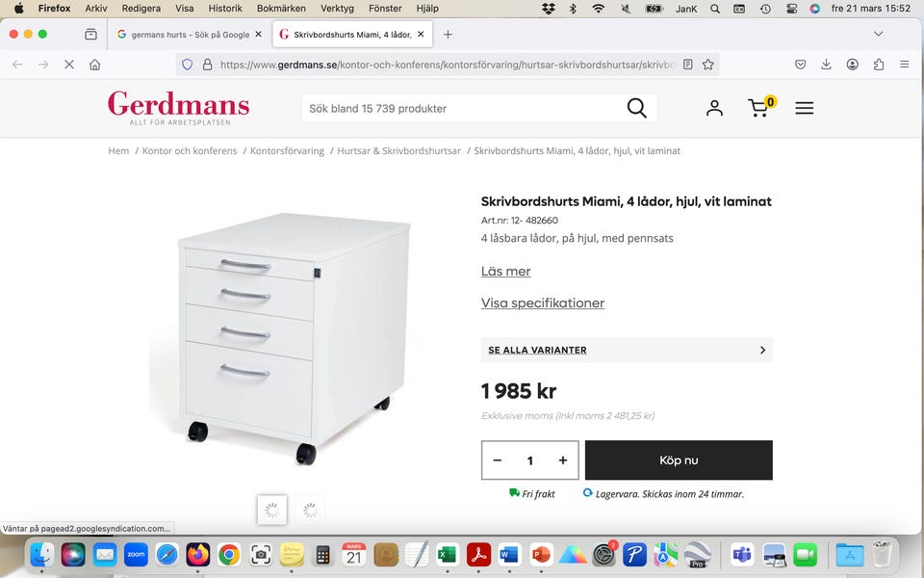Stop loading the page
The height and width of the screenshot is (578, 924).
tap(68, 65)
